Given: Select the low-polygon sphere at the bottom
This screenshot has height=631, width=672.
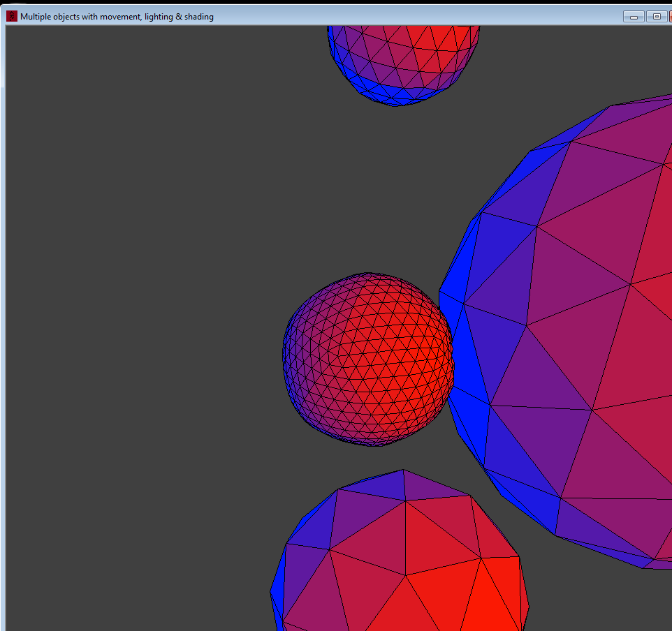Looking at the screenshot, I should [400, 550].
